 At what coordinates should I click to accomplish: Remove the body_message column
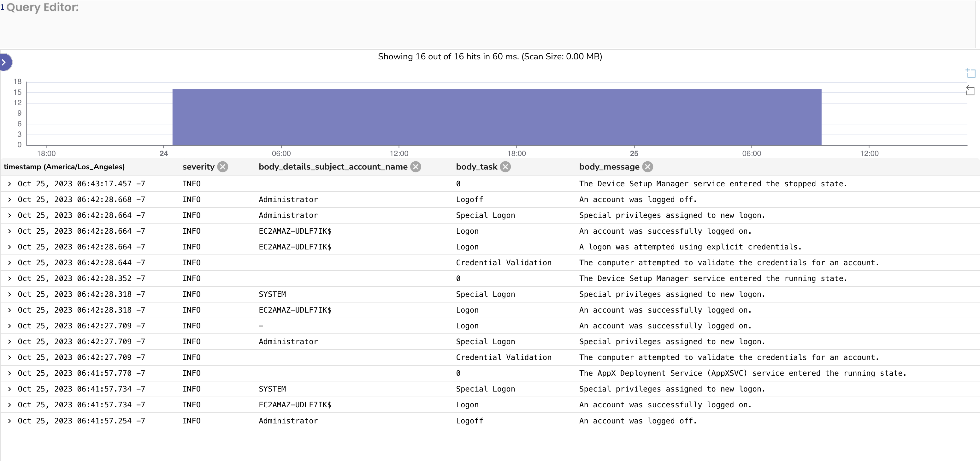coord(647,167)
